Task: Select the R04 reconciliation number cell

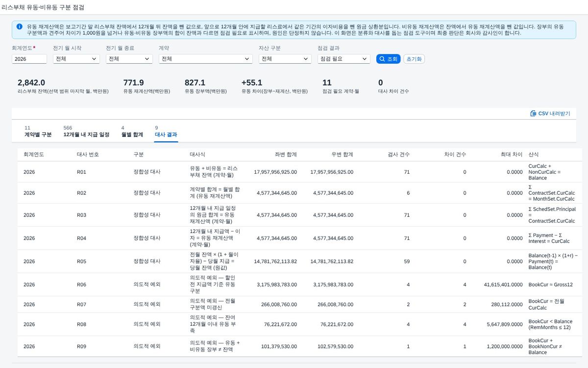Action: coord(81,238)
